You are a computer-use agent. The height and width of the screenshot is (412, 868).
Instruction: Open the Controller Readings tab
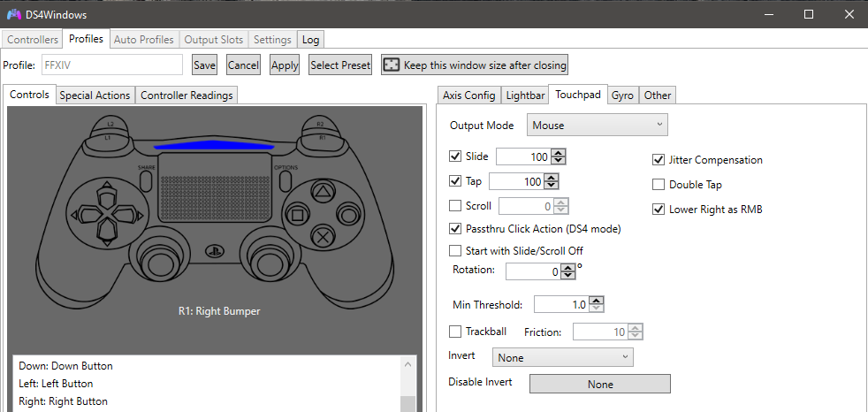(x=187, y=95)
